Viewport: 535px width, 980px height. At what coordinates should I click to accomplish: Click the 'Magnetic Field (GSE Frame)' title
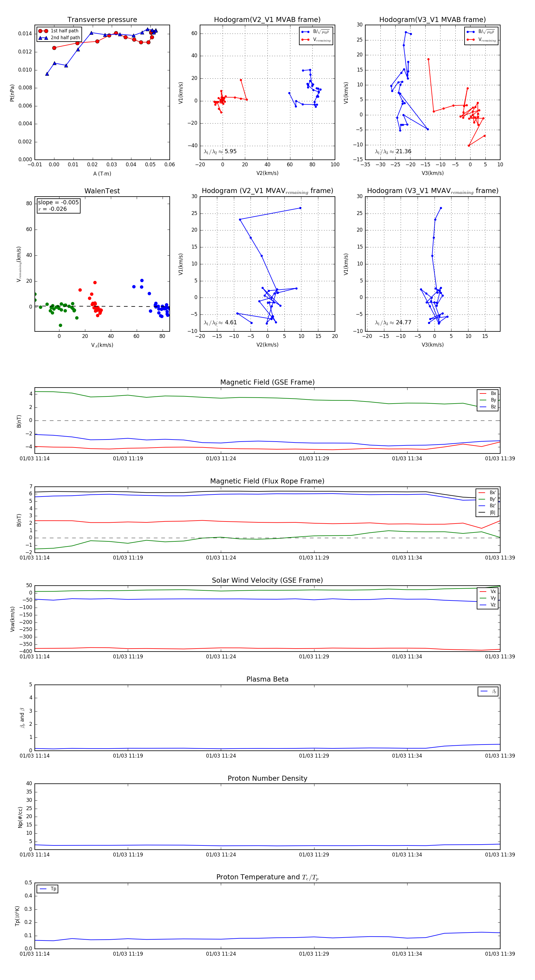point(267,382)
